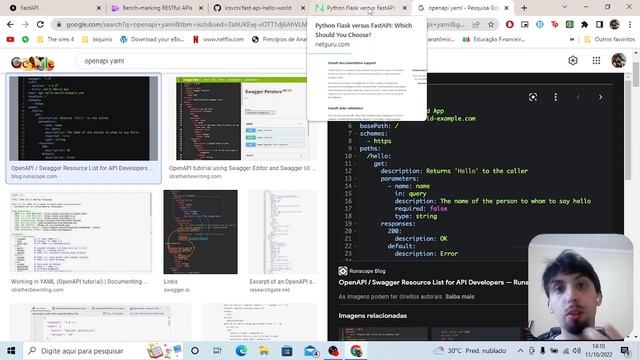Screen dimensions: 640x360
Task: Open the Chrome three-dot menu
Action: click(x=630, y=24)
